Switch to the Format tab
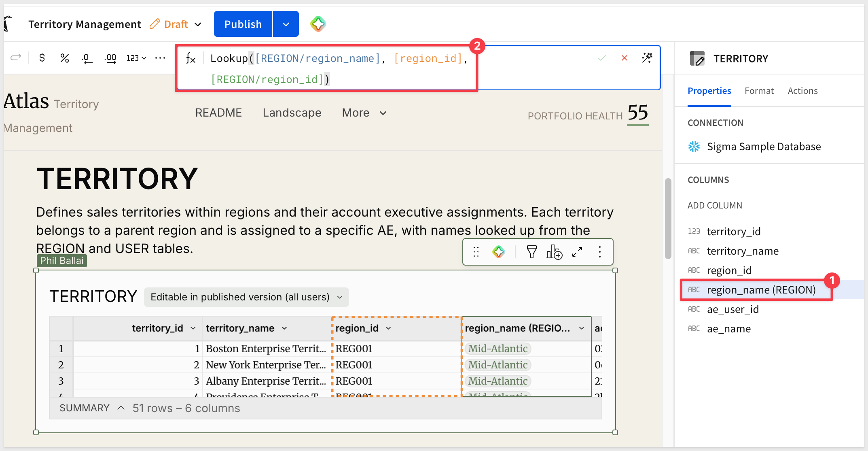868x451 pixels. point(759,91)
